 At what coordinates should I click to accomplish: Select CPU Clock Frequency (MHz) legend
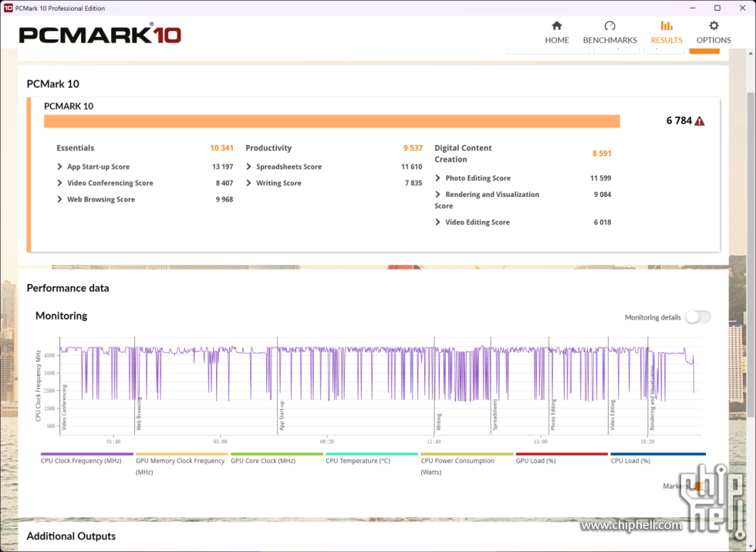pos(86,459)
